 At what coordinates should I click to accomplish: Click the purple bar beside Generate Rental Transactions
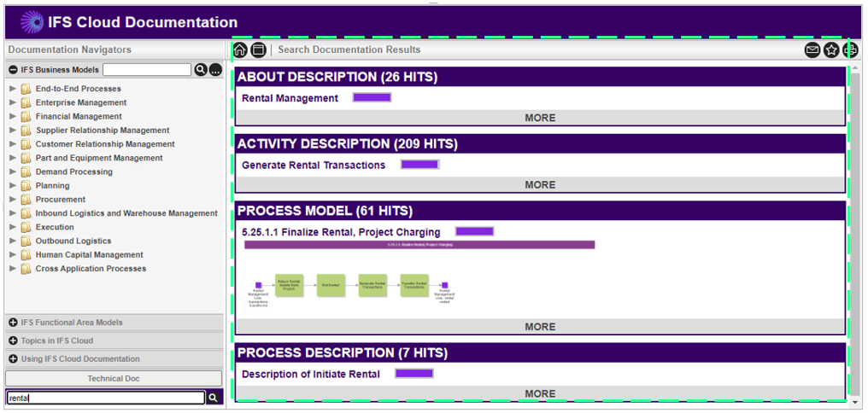(x=419, y=164)
